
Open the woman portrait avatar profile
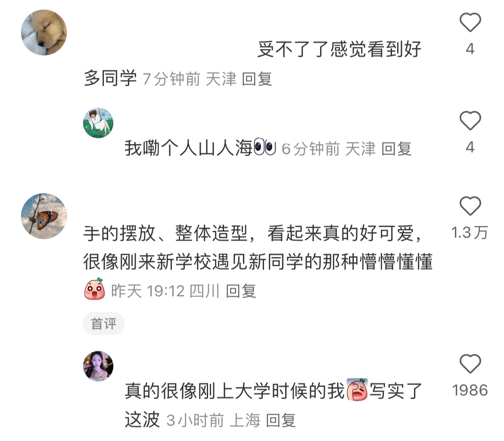click(x=98, y=366)
